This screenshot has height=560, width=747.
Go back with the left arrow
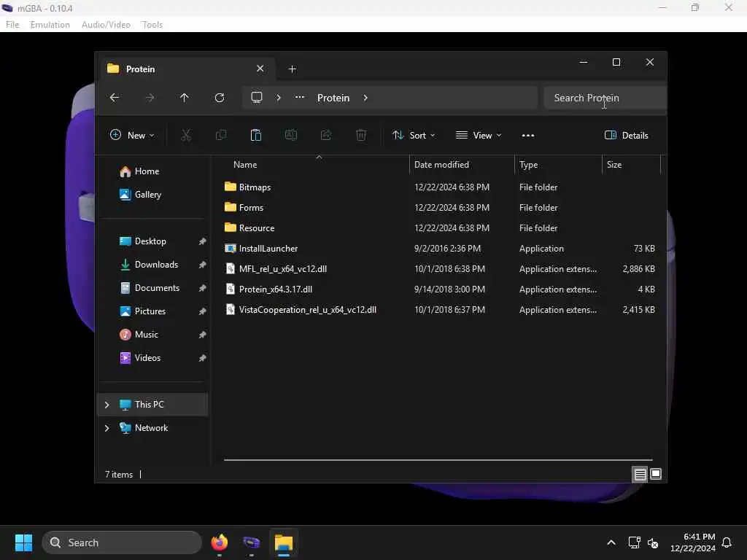[115, 98]
